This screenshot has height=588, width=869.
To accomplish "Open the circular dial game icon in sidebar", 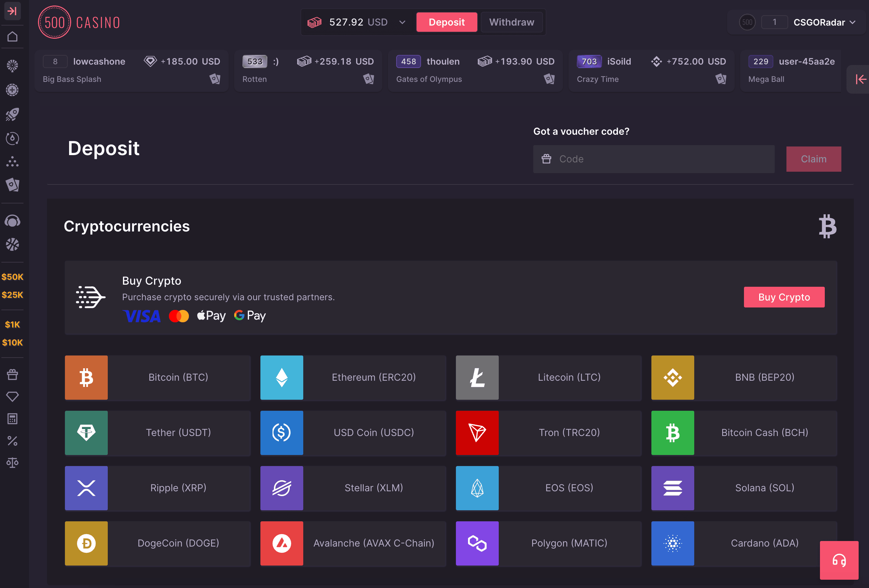I will click(12, 139).
